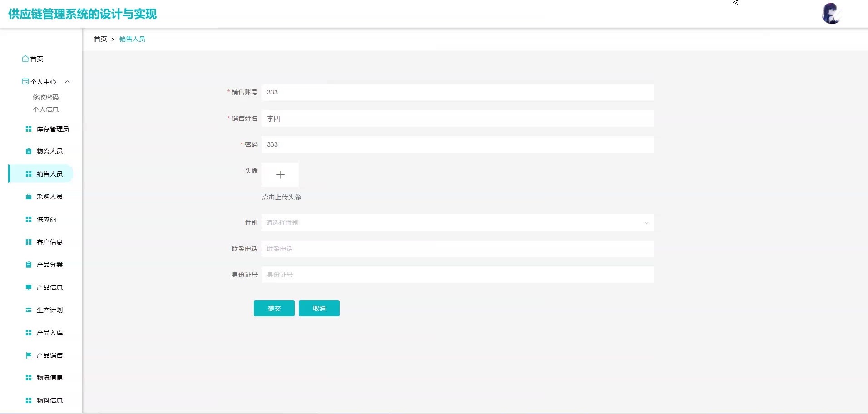Click the 头像 field label
The height and width of the screenshot is (414, 868).
[x=251, y=171]
